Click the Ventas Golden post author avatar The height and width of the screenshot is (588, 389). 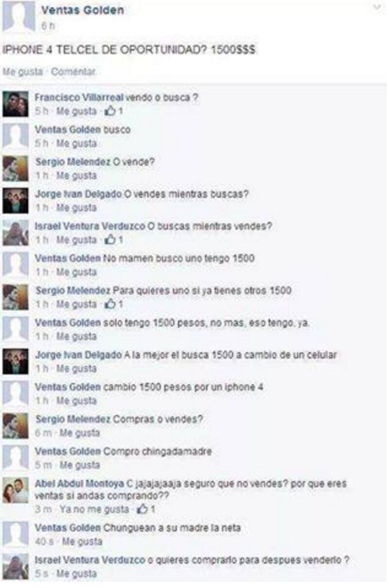point(18,17)
